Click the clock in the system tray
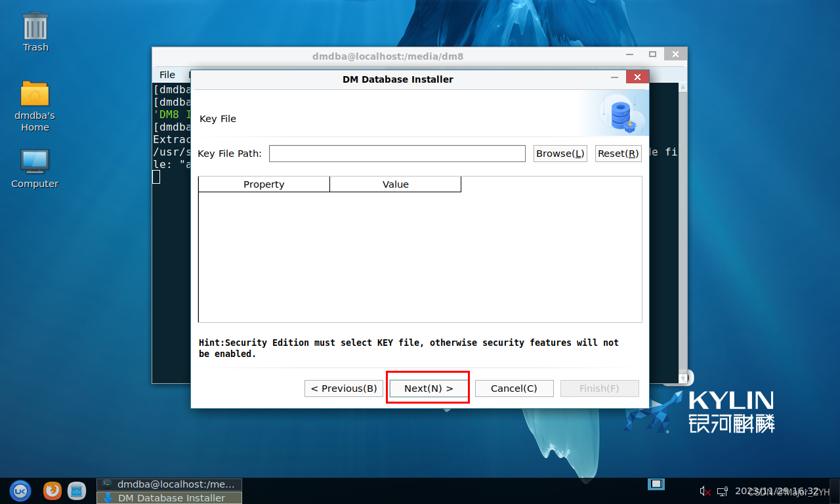The width and height of the screenshot is (840, 504). pyautogui.click(x=776, y=491)
